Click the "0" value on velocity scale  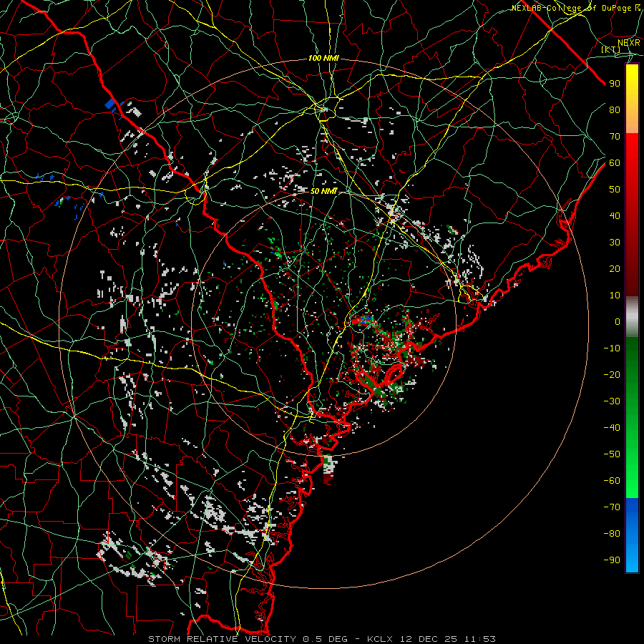click(618, 322)
